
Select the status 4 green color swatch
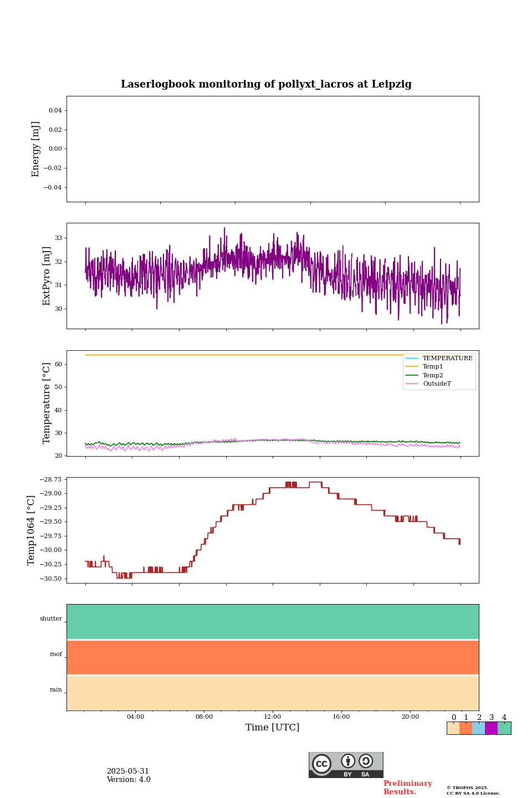[x=504, y=728]
